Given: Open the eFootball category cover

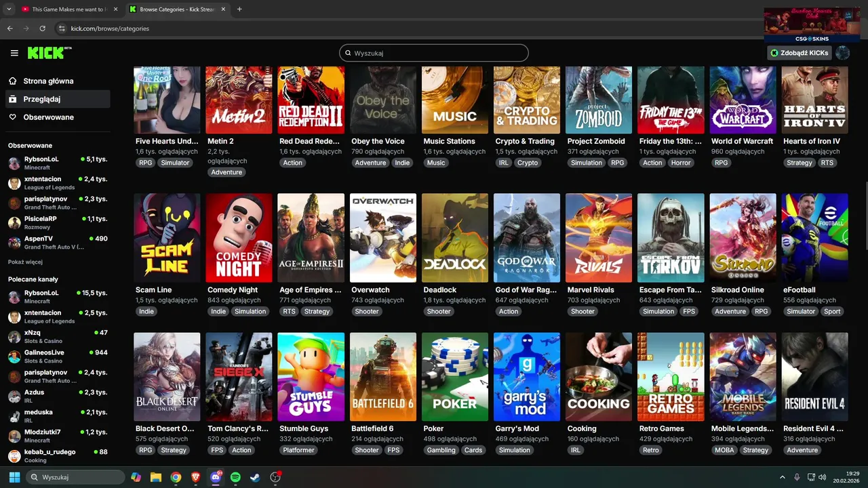Looking at the screenshot, I should [815, 238].
